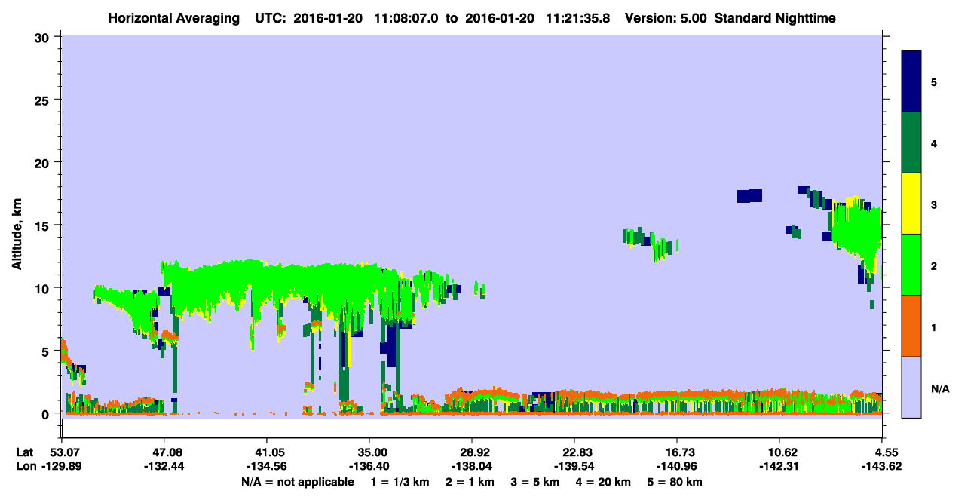The image size is (980, 503).
Task: Click longitude value -138.04
Action: pos(471,466)
